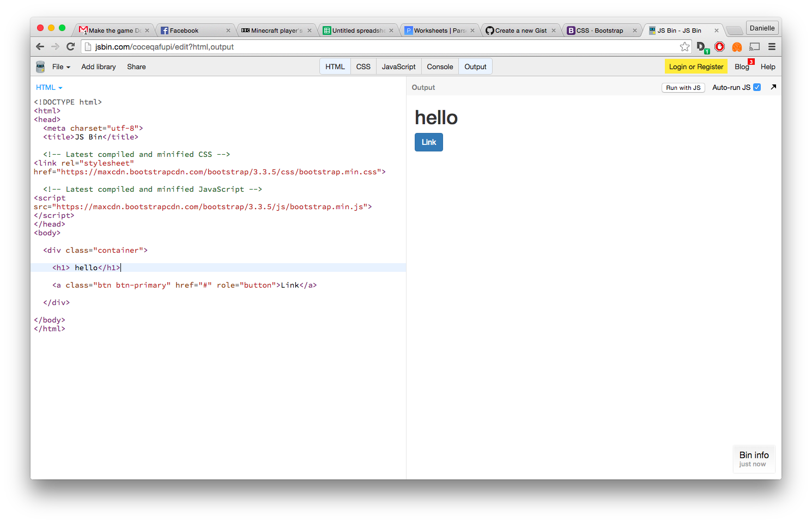Click the <!DOCTYPE html> line
The width and height of the screenshot is (812, 523).
[x=68, y=102]
